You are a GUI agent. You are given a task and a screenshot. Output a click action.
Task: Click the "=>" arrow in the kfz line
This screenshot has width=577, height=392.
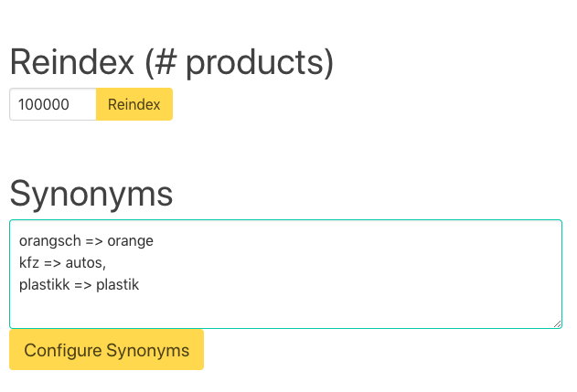pos(53,263)
